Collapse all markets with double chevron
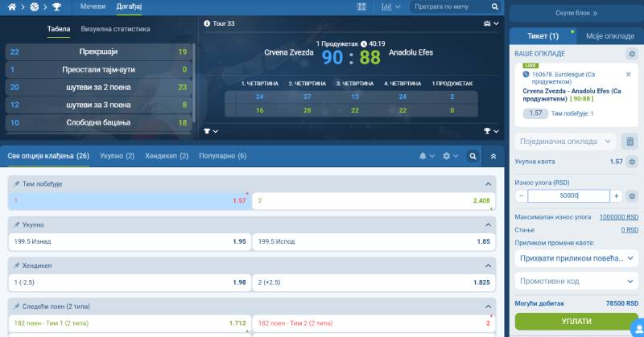Screen dimensions: 644x337 click(493, 156)
